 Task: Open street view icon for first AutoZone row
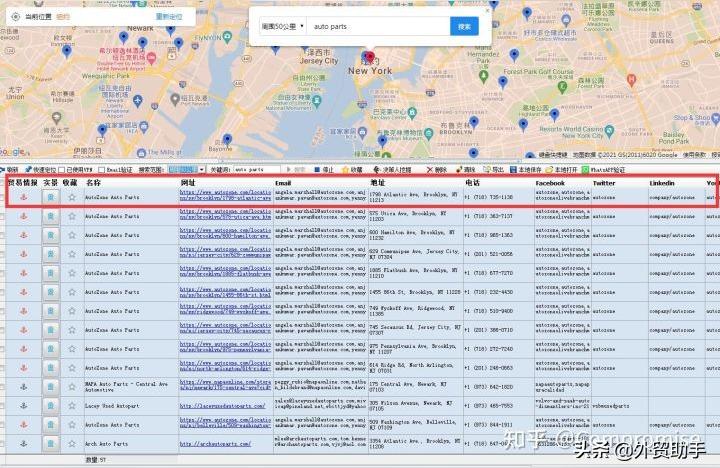(51, 198)
